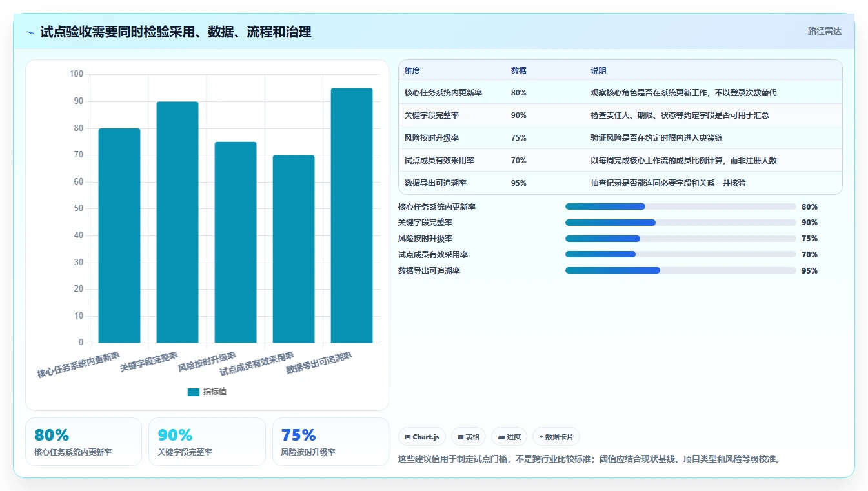The width and height of the screenshot is (868, 491).
Task: Click the 风险按时升级率 chart bar
Action: [x=236, y=242]
